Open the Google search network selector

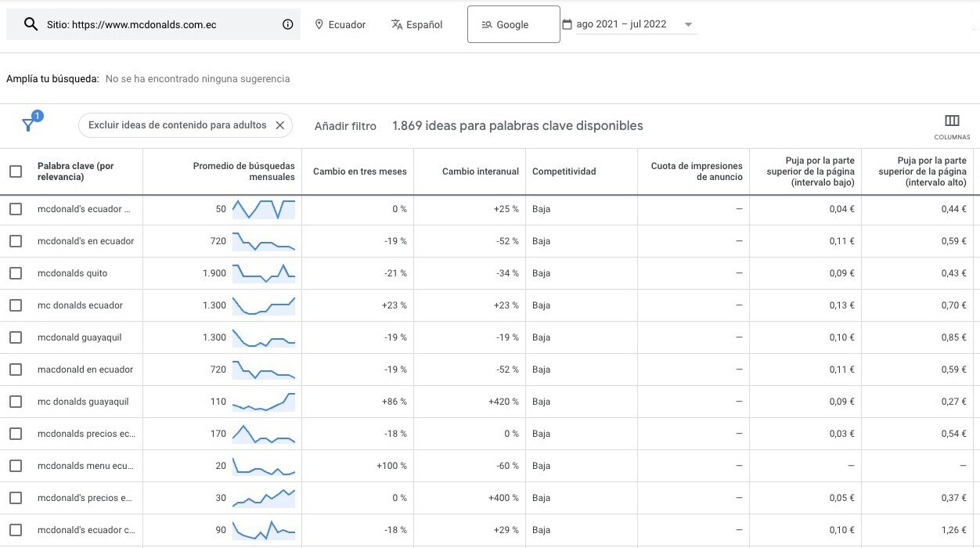(513, 24)
